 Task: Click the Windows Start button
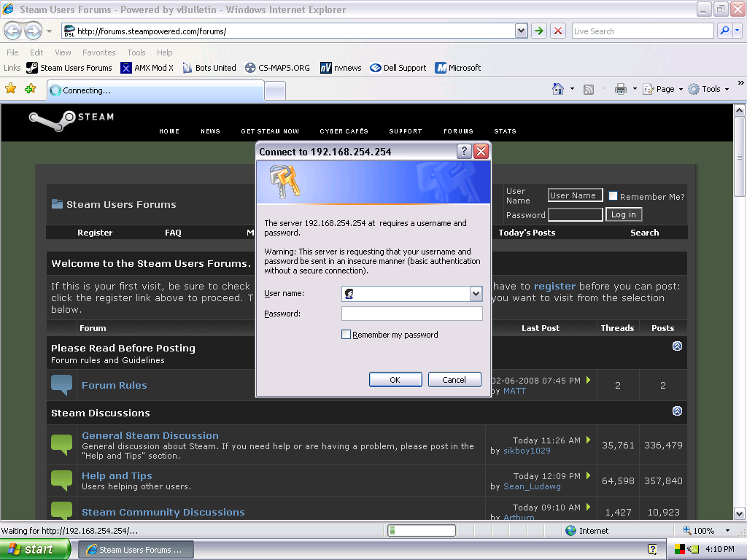point(35,549)
